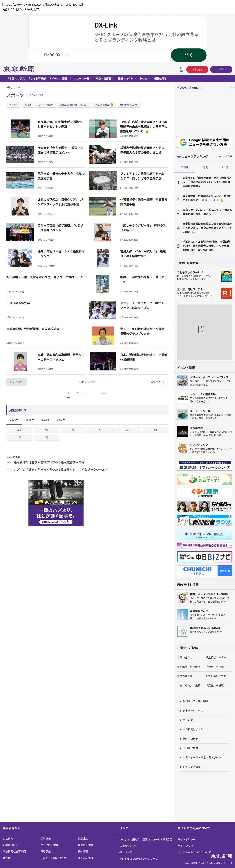Open the 東京情報さんぽ info icon
The width and height of the screenshot is (235, 868).
182,615
